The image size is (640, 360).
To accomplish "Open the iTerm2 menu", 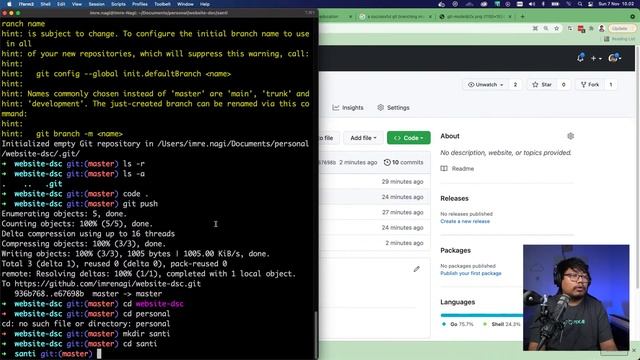I will click(26, 4).
